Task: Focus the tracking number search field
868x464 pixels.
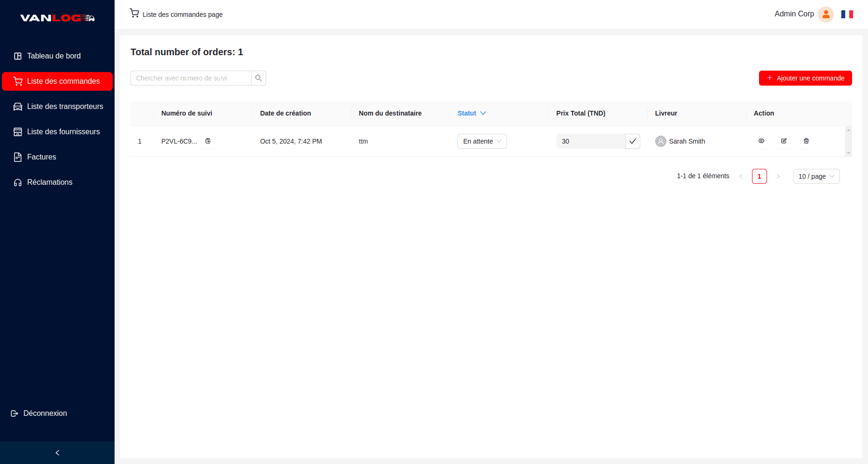Action: 191,78
